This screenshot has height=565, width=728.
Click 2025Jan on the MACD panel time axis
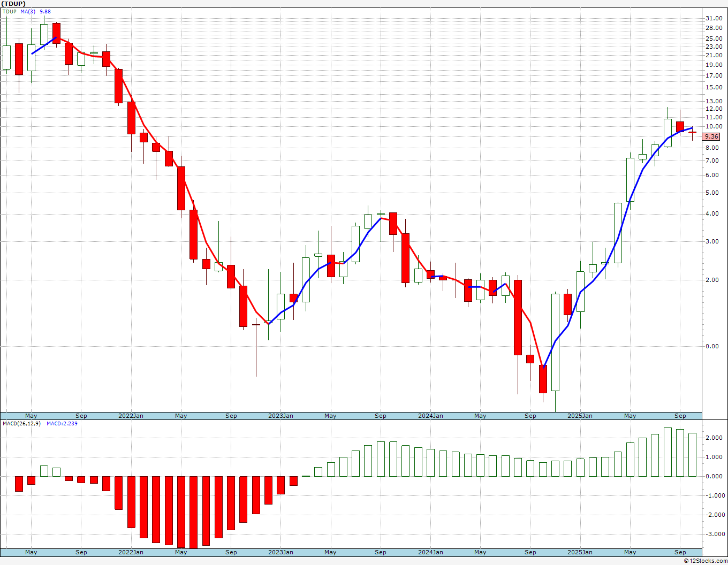(581, 552)
